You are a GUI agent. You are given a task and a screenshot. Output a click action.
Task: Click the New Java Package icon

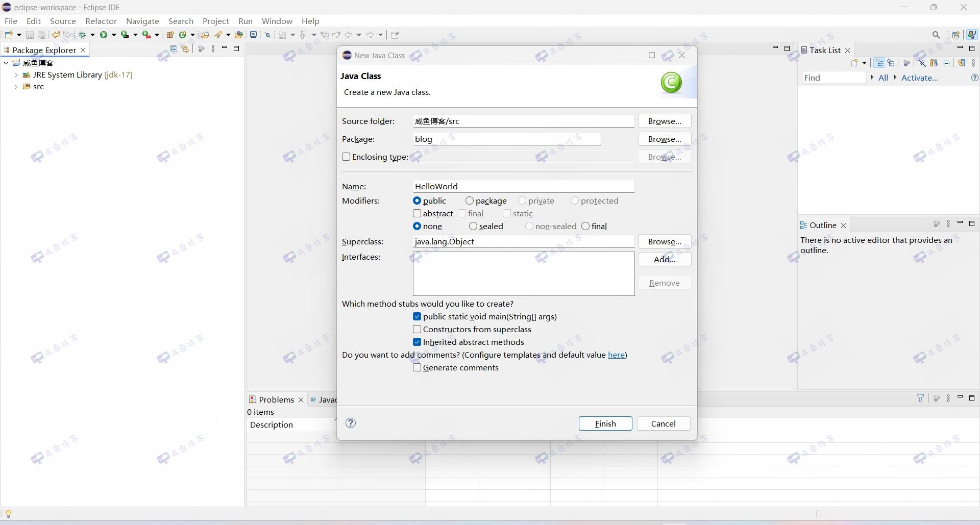click(x=170, y=35)
